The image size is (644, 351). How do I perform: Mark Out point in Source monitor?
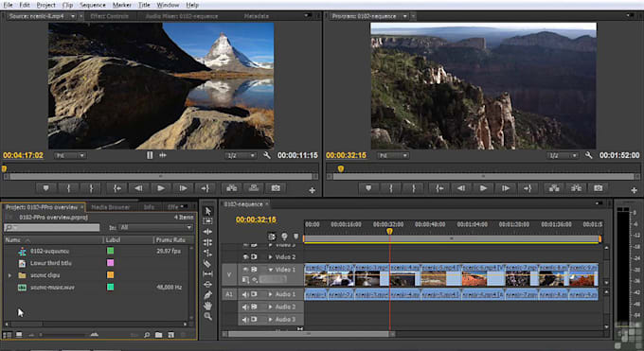(x=91, y=188)
